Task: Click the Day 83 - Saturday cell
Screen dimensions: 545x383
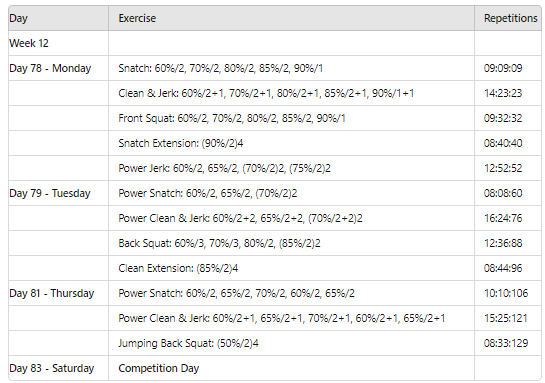Action: point(58,368)
